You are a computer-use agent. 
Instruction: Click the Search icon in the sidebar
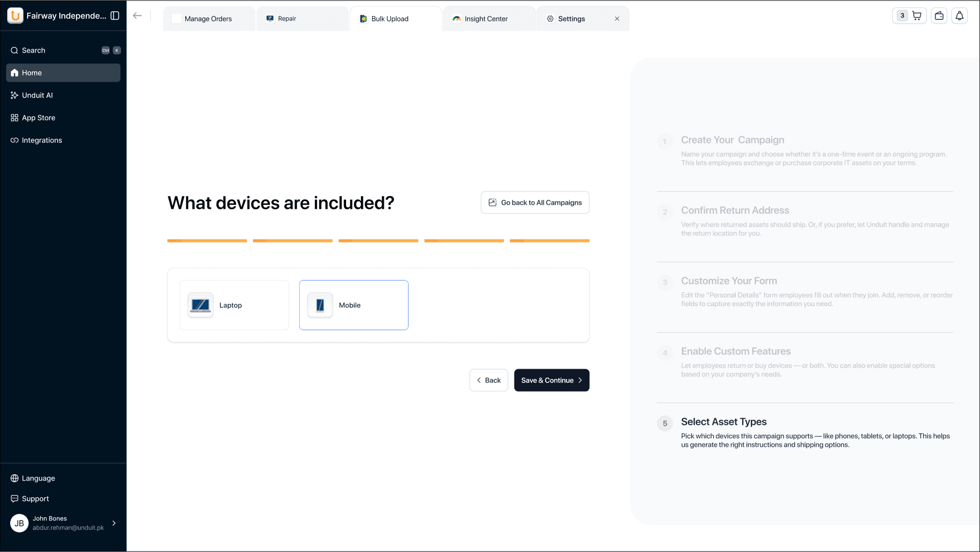coord(14,50)
